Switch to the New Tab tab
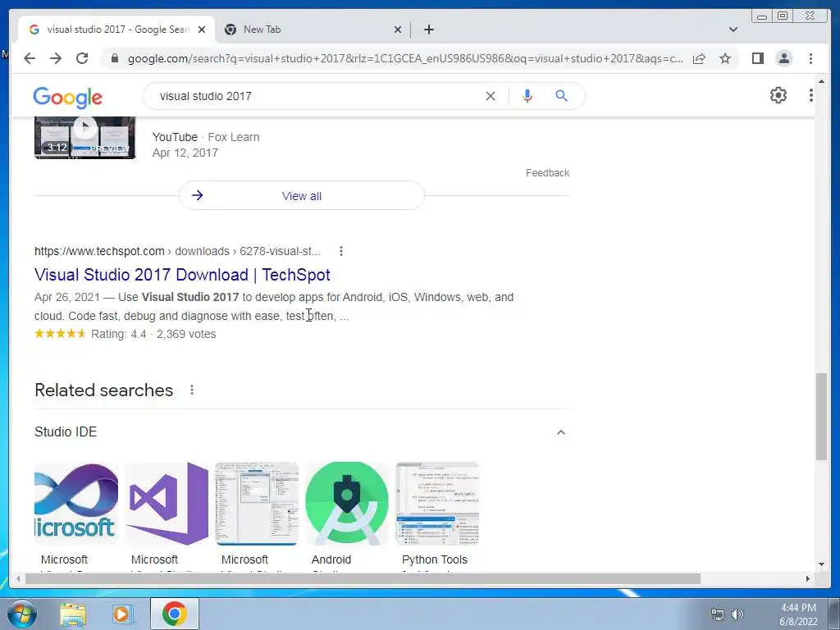The width and height of the screenshot is (840, 630). [x=313, y=30]
